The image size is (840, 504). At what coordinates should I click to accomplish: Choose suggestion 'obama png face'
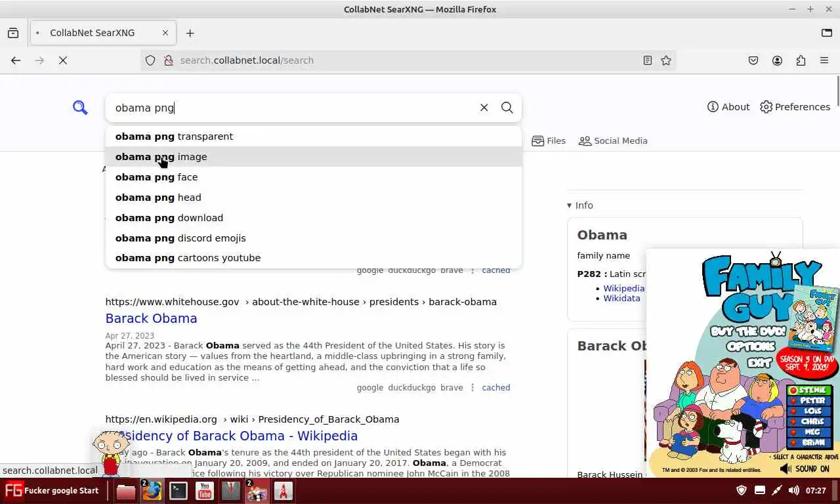click(x=314, y=177)
